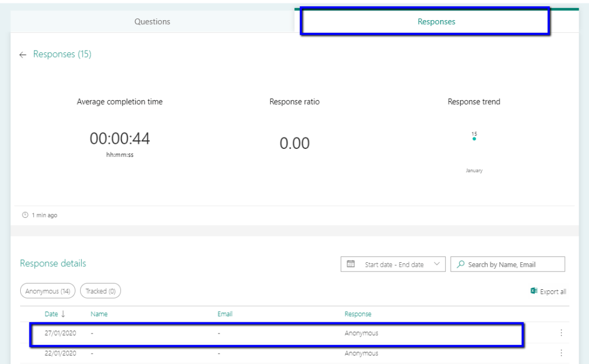Select the Responses tab
The image size is (589, 364).
(x=436, y=22)
